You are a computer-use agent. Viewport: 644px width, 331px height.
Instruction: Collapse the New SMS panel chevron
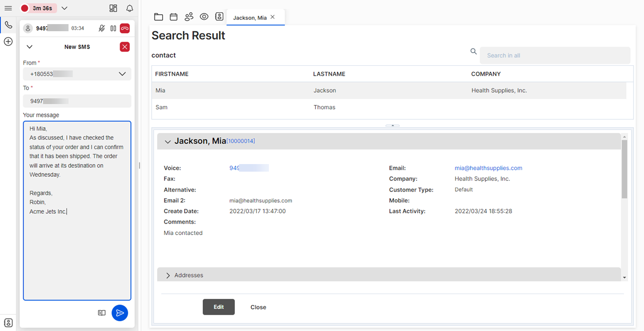(29, 47)
